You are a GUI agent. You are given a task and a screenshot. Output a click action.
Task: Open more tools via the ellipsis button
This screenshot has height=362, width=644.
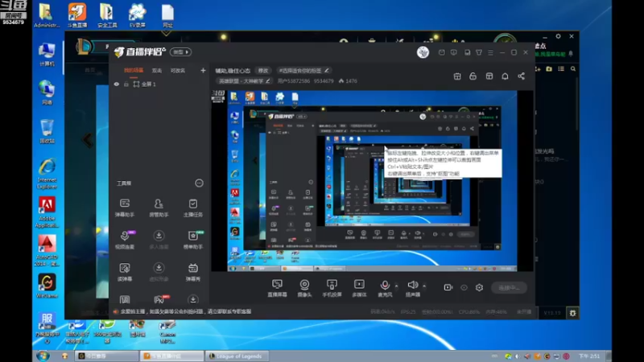(199, 183)
